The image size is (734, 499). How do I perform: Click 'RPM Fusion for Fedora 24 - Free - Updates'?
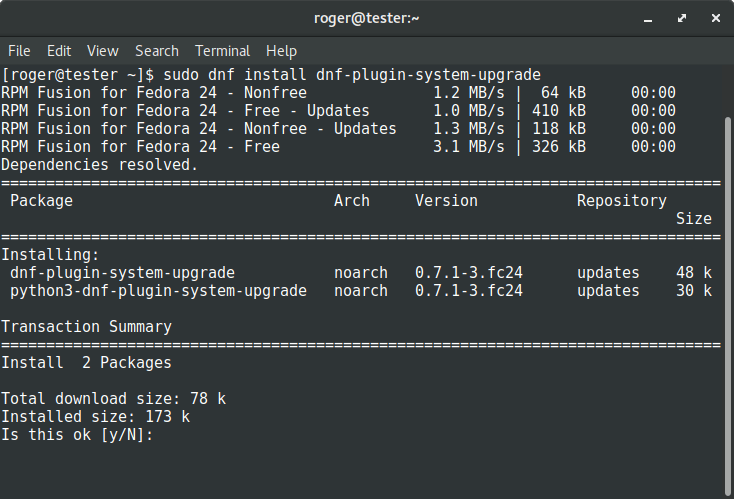coord(185,111)
